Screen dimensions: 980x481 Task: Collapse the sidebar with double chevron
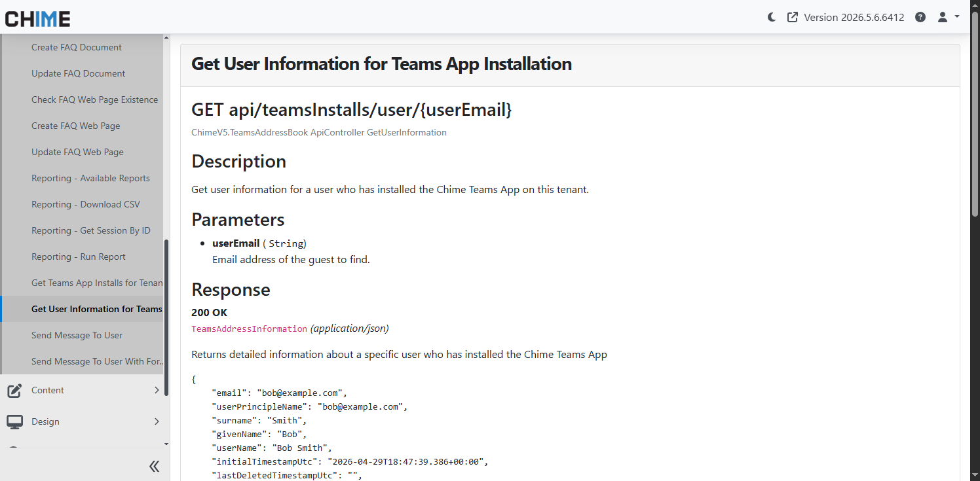pos(155,466)
